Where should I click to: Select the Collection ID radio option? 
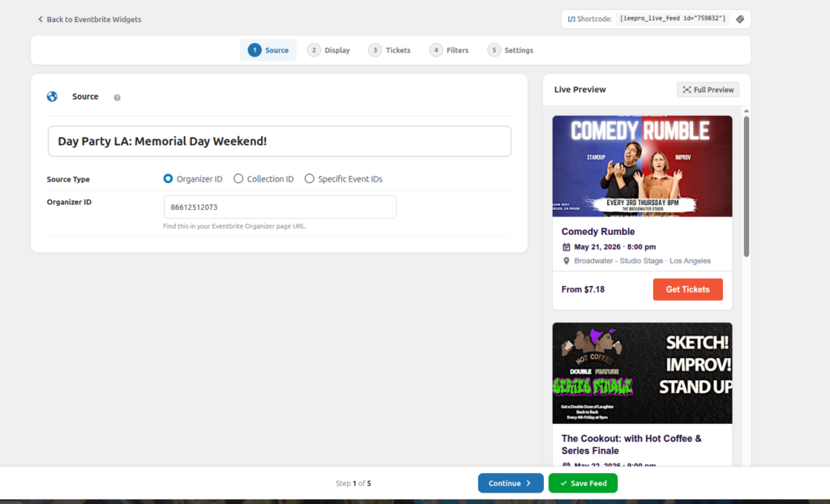point(238,178)
